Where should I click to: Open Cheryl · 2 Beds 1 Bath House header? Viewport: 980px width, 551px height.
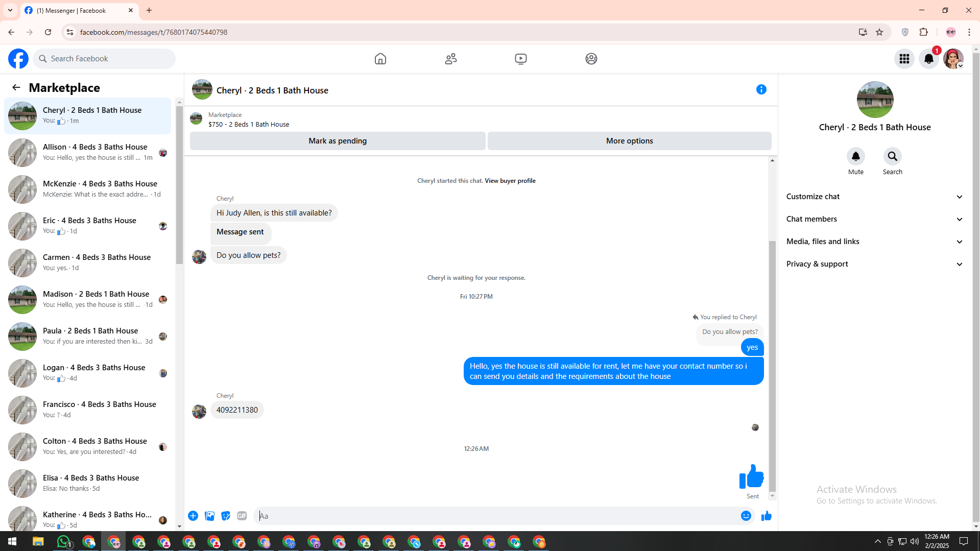(272, 90)
